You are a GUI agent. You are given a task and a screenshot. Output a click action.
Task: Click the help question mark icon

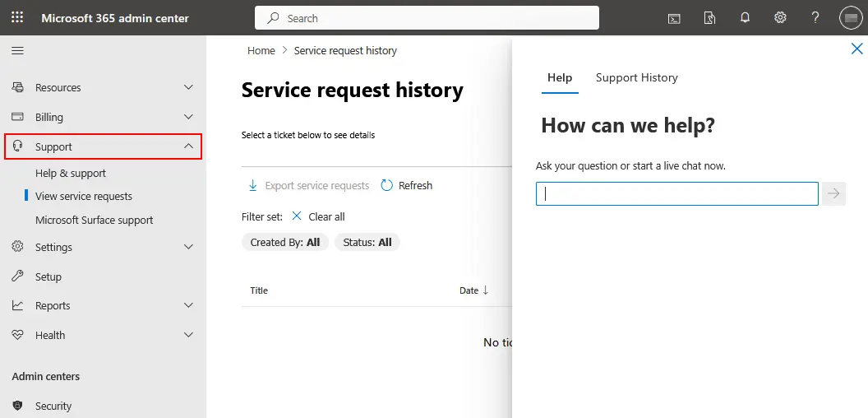coord(815,18)
